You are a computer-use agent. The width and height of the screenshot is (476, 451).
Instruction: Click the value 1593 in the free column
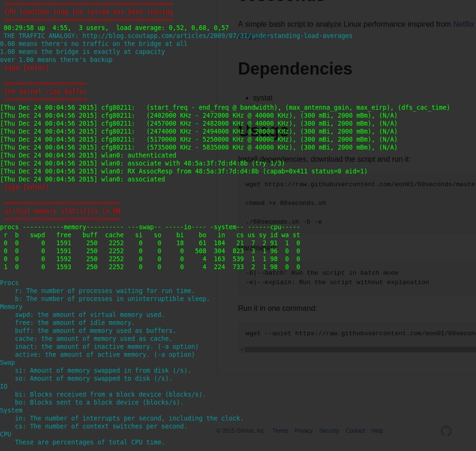coord(64,267)
